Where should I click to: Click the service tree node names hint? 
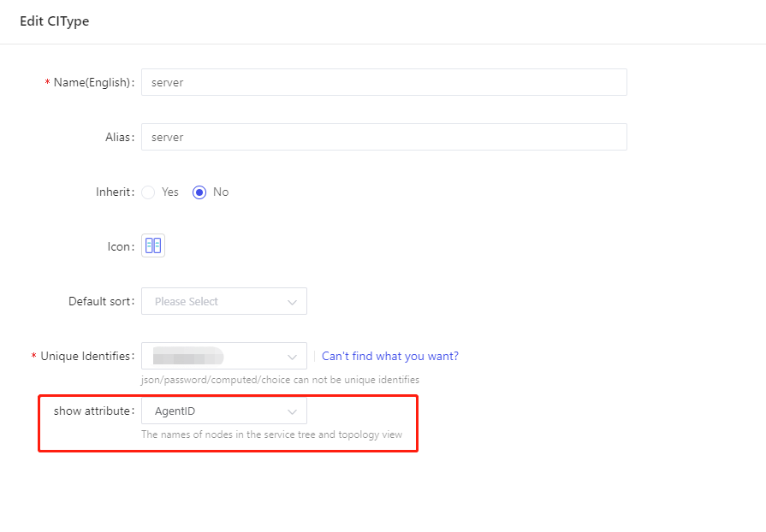click(x=271, y=434)
